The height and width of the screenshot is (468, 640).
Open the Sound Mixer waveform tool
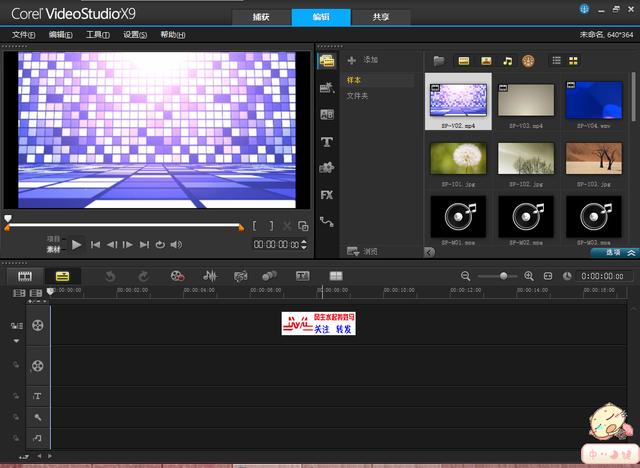(210, 276)
